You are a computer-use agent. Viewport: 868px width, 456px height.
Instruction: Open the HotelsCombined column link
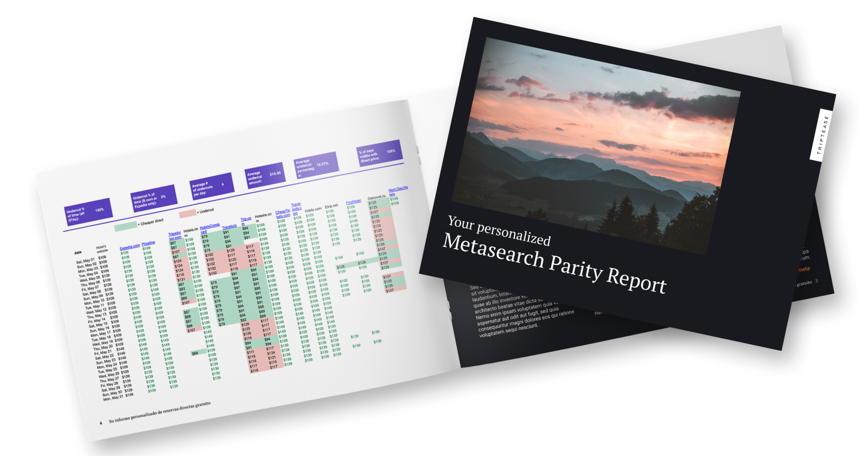[209, 229]
